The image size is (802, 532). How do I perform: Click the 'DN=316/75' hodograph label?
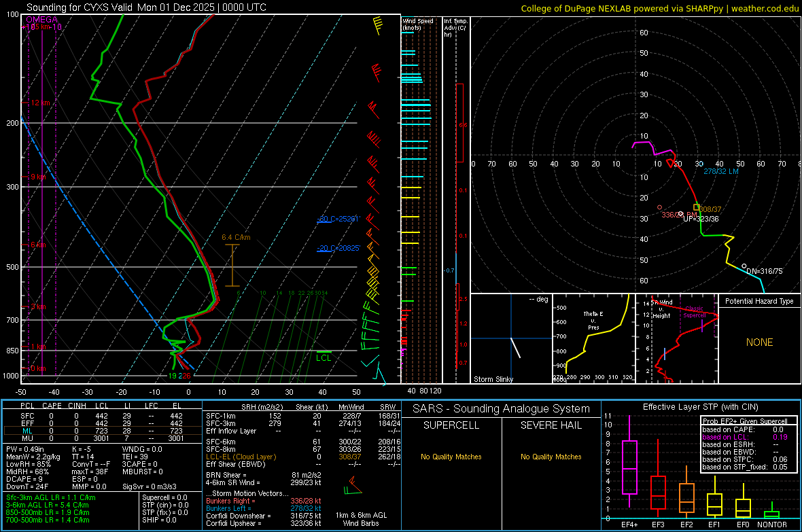(x=764, y=271)
